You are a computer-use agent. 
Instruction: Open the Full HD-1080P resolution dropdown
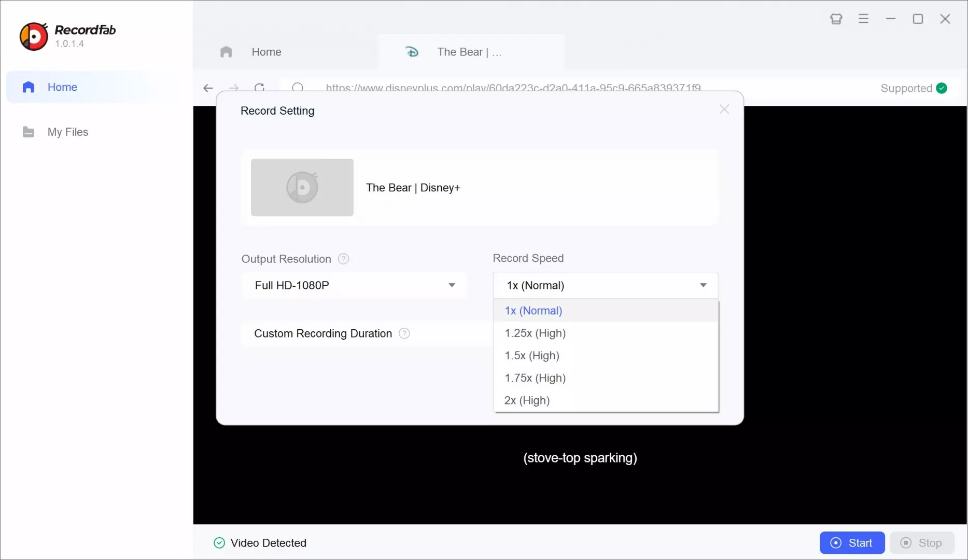[354, 285]
